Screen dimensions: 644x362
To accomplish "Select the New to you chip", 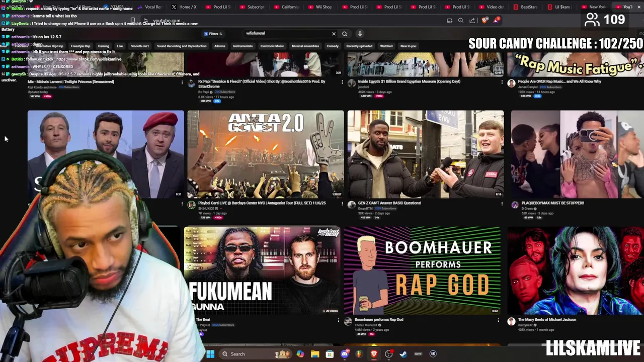I will pyautogui.click(x=408, y=46).
